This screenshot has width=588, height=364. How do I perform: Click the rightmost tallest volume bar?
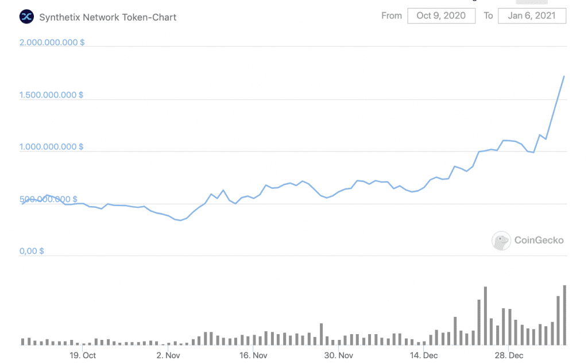click(x=564, y=315)
